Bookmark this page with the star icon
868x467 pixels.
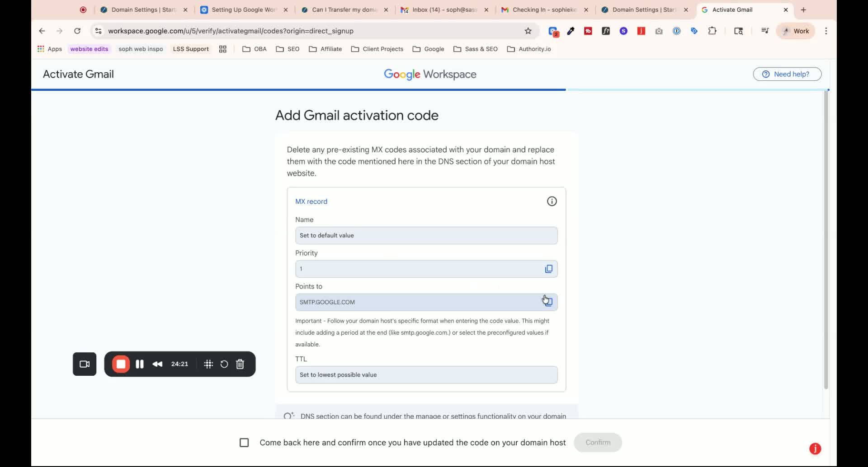pyautogui.click(x=528, y=31)
